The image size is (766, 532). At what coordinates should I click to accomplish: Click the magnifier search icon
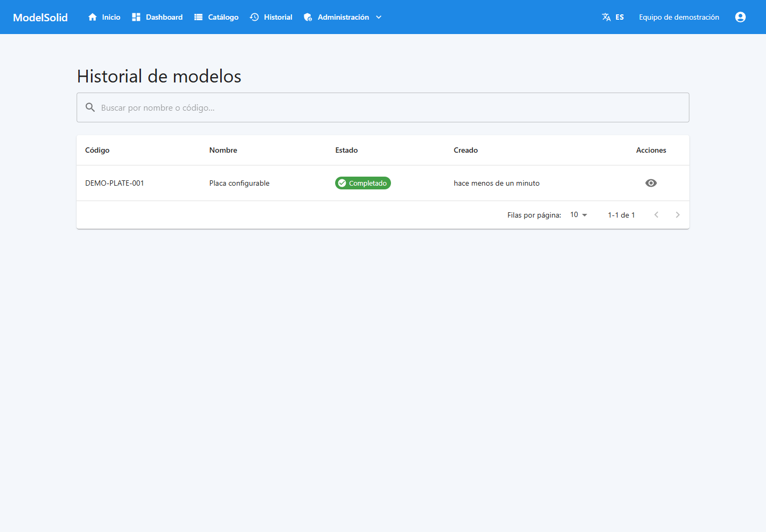click(90, 107)
